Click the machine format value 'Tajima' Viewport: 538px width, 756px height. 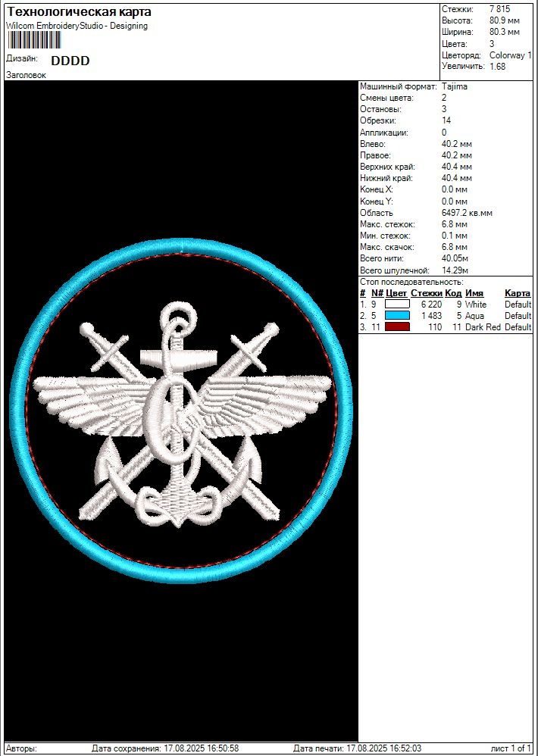[x=454, y=87]
